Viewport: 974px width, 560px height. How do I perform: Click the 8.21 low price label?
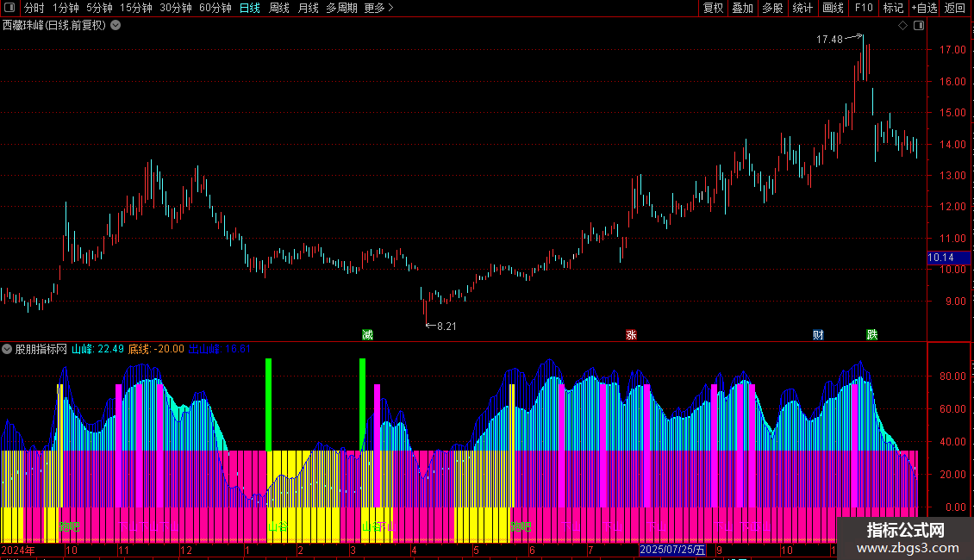coord(446,327)
